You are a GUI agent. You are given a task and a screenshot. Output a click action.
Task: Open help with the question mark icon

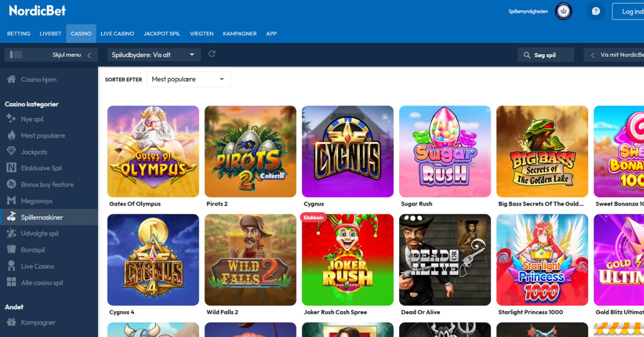[596, 11]
